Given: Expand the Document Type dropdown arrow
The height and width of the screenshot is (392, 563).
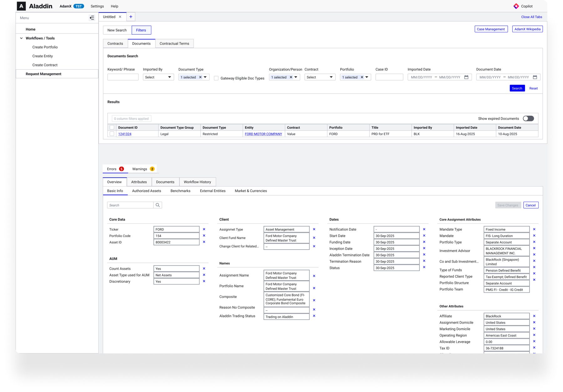Looking at the screenshot, I should (205, 77).
